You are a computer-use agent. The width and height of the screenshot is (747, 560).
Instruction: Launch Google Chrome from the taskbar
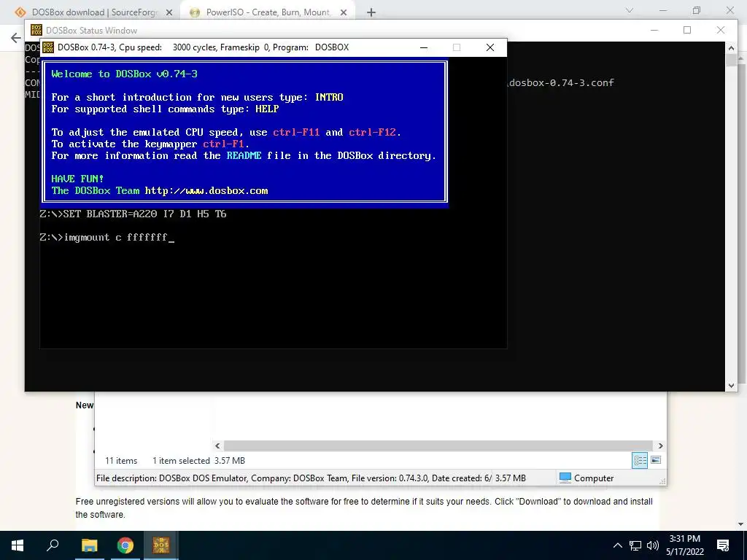pos(125,545)
